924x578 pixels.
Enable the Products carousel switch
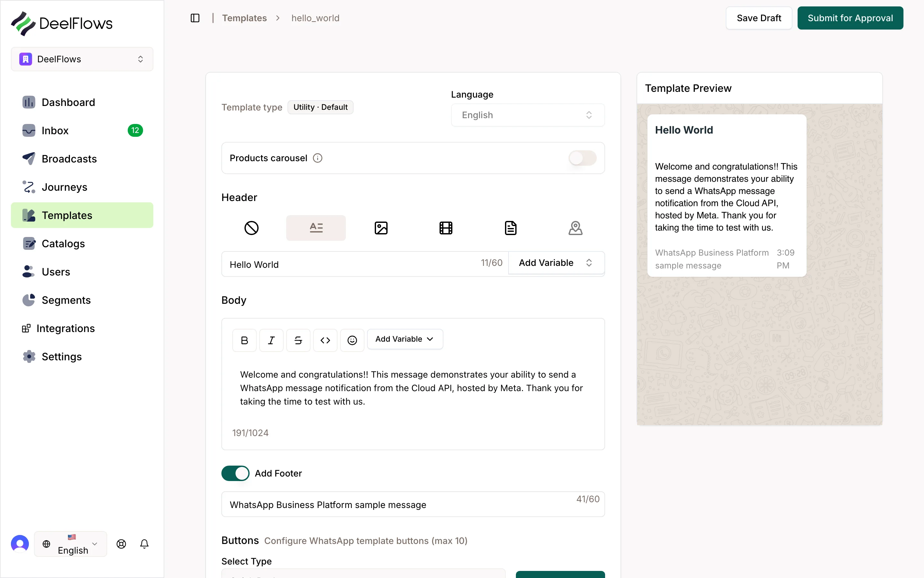582,158
